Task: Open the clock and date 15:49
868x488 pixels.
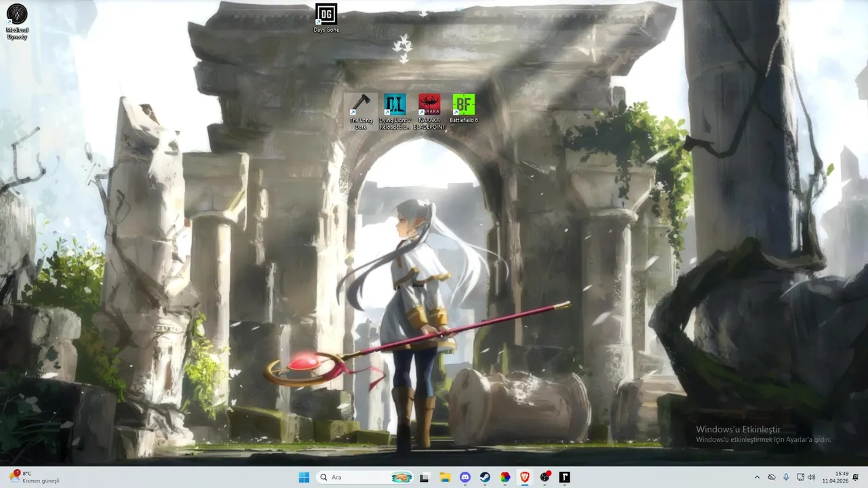Action: (x=835, y=477)
